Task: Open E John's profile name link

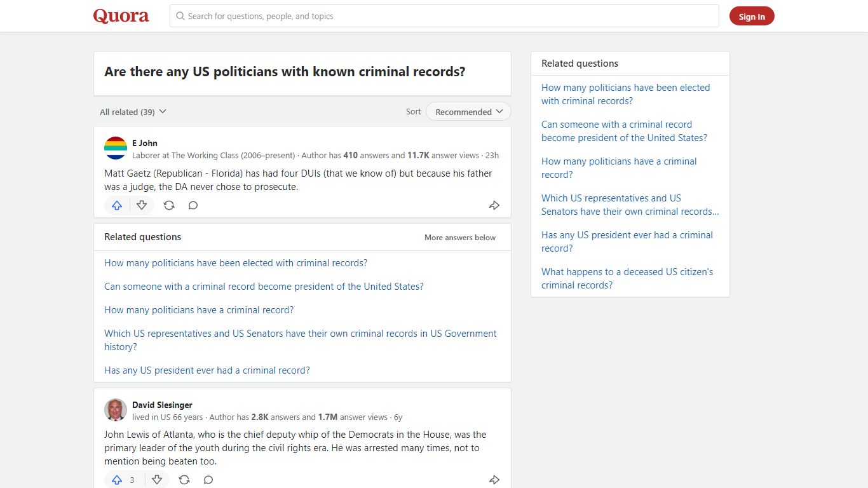Action: tap(145, 143)
